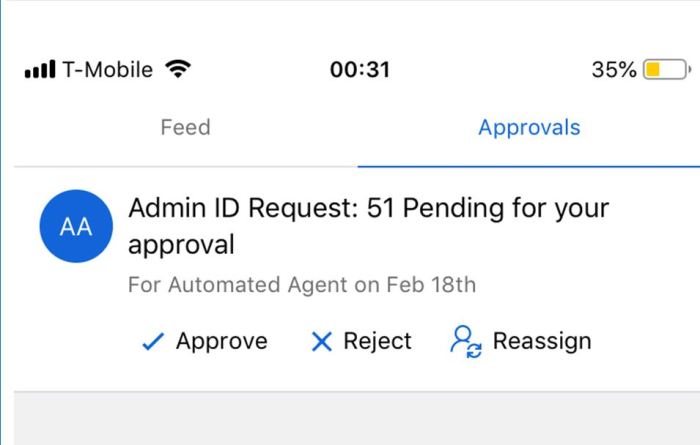Tap the blue AA avatar circle

tap(76, 227)
